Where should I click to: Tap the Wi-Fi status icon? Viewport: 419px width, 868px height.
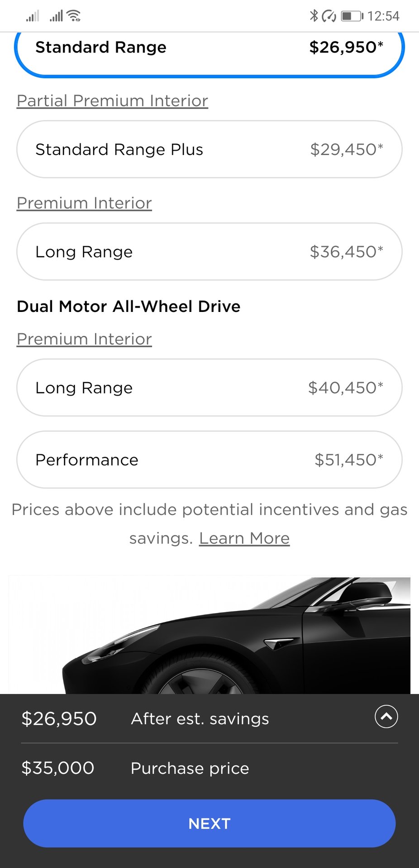tap(74, 16)
